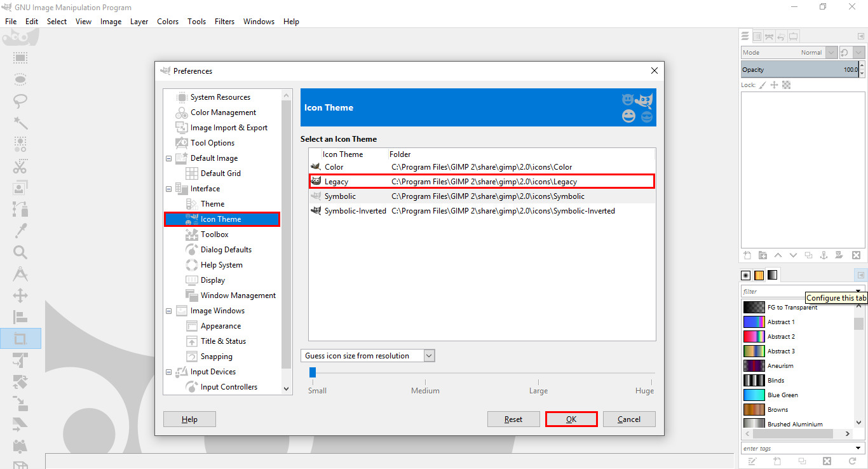The height and width of the screenshot is (469, 868).
Task: Click the new layer icon under layers list
Action: (747, 255)
